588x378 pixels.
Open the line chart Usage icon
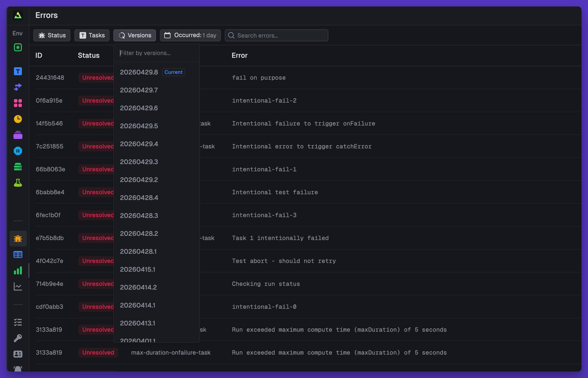pyautogui.click(x=18, y=287)
